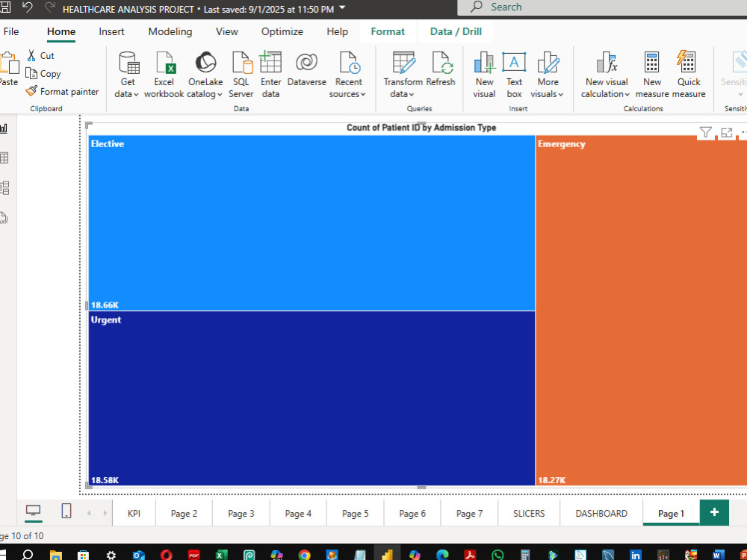Open the file title dropdown arrow
Screen dimensions: 747x560
(x=342, y=7)
